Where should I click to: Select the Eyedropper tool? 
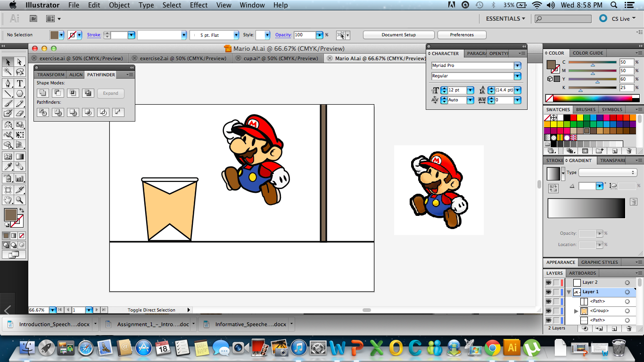point(8,166)
